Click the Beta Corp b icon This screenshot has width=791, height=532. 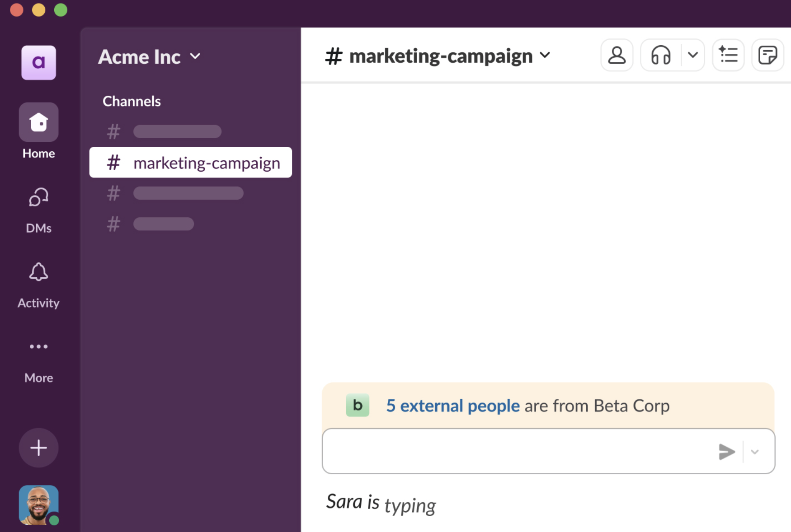click(358, 405)
